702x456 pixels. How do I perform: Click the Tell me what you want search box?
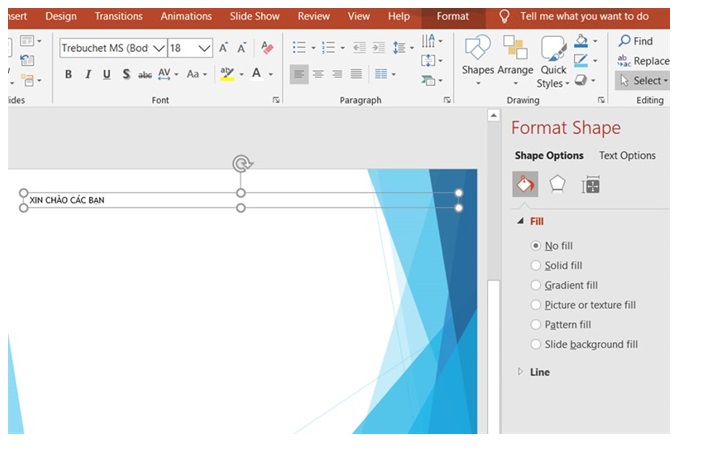point(584,16)
